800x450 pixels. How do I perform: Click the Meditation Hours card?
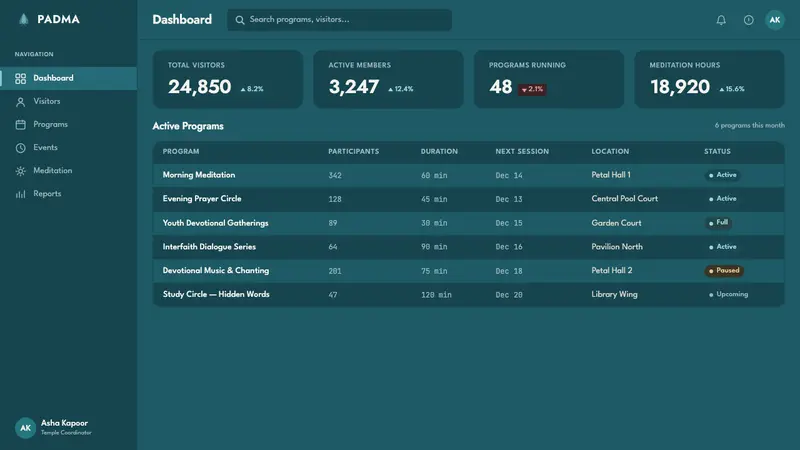pyautogui.click(x=709, y=79)
